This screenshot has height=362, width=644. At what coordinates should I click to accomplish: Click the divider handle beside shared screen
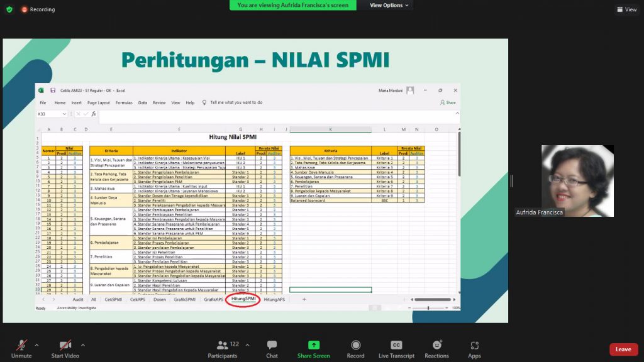click(x=511, y=181)
